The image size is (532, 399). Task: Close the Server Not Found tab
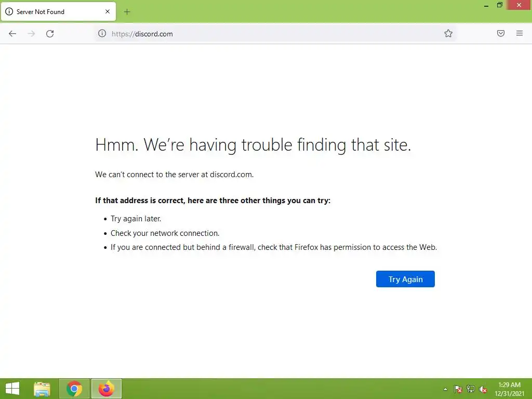click(x=108, y=11)
